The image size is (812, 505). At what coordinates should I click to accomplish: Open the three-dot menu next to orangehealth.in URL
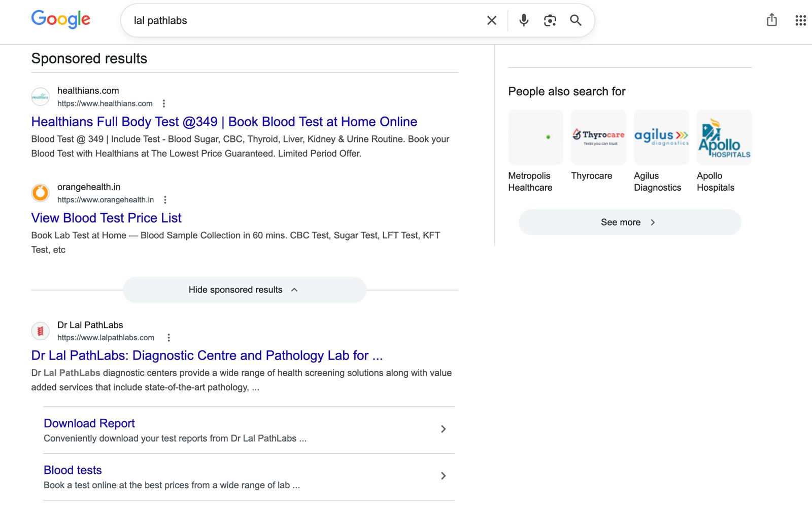pos(165,200)
